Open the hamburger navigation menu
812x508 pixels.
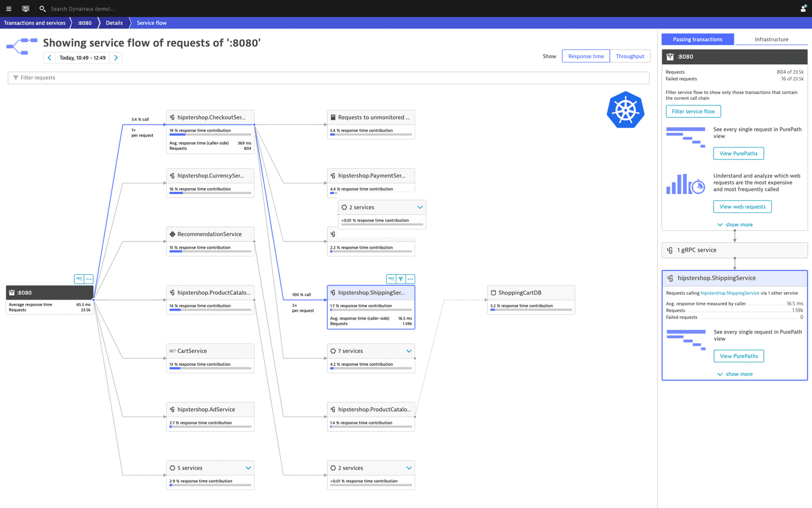point(9,9)
